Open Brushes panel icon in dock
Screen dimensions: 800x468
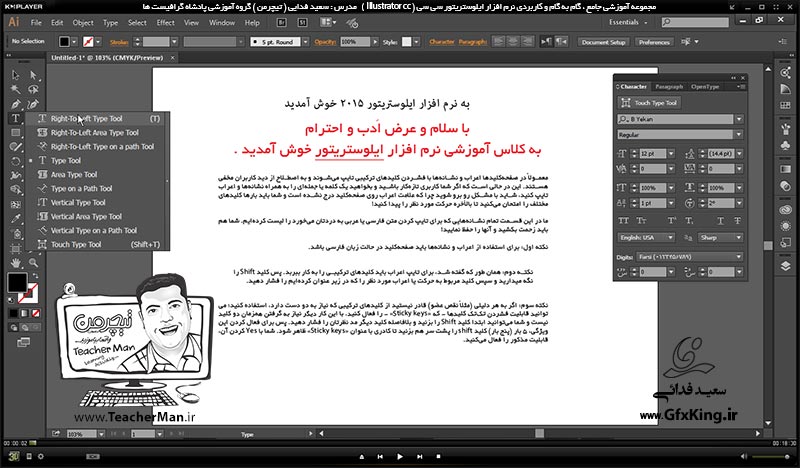[x=786, y=129]
